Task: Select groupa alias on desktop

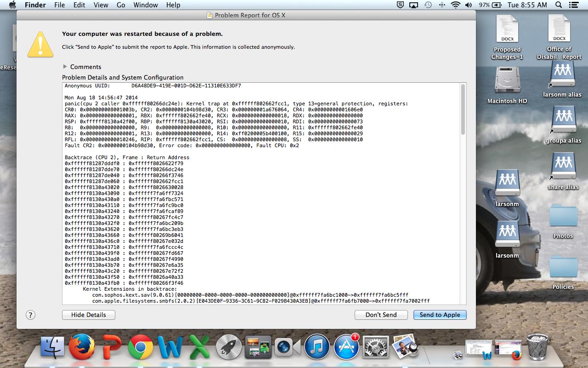Action: pyautogui.click(x=563, y=125)
